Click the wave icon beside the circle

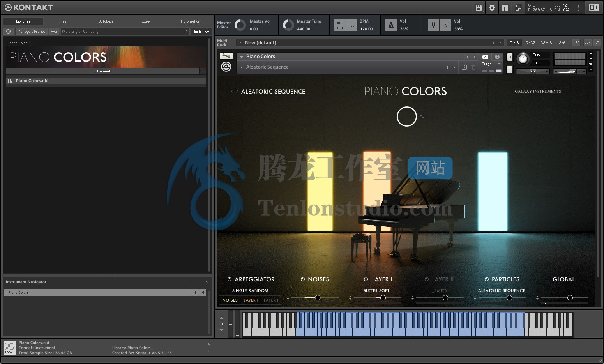tap(422, 116)
